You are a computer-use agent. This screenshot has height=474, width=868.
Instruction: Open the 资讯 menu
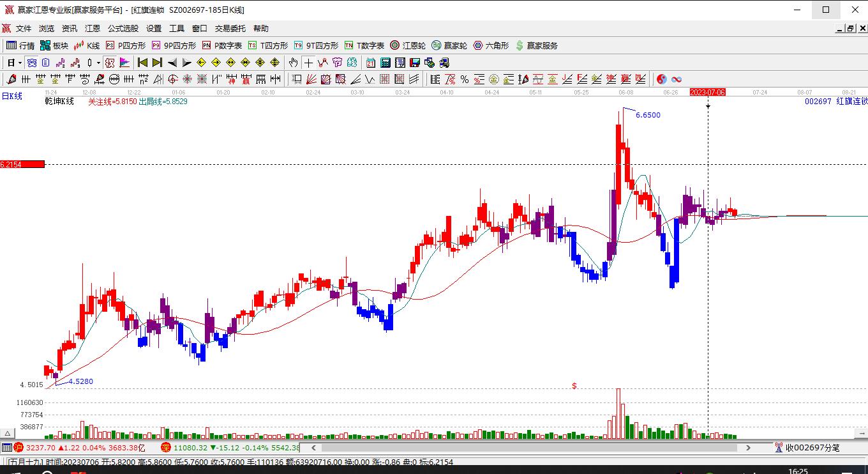coord(70,28)
